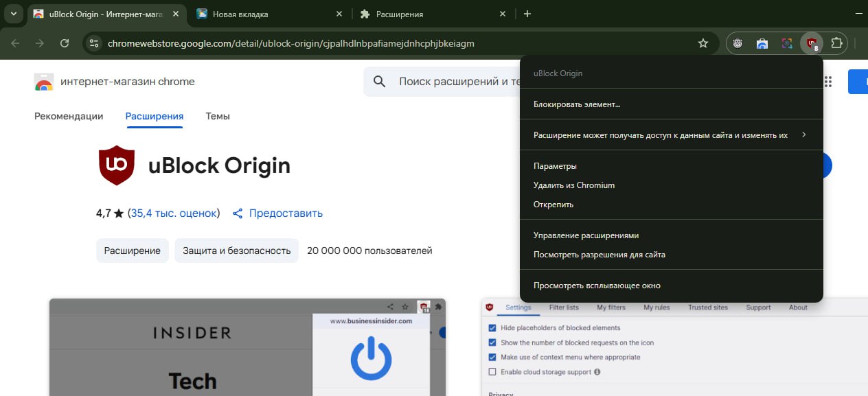The height and width of the screenshot is (396, 868).
Task: Open the Chrome Web Store bag extension icon
Action: pyautogui.click(x=762, y=43)
